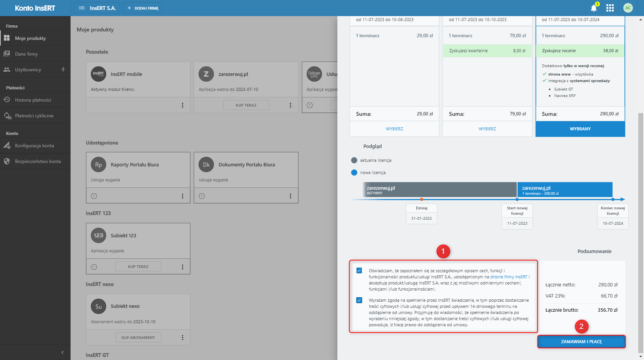Open the AC user avatar menu

[x=628, y=8]
